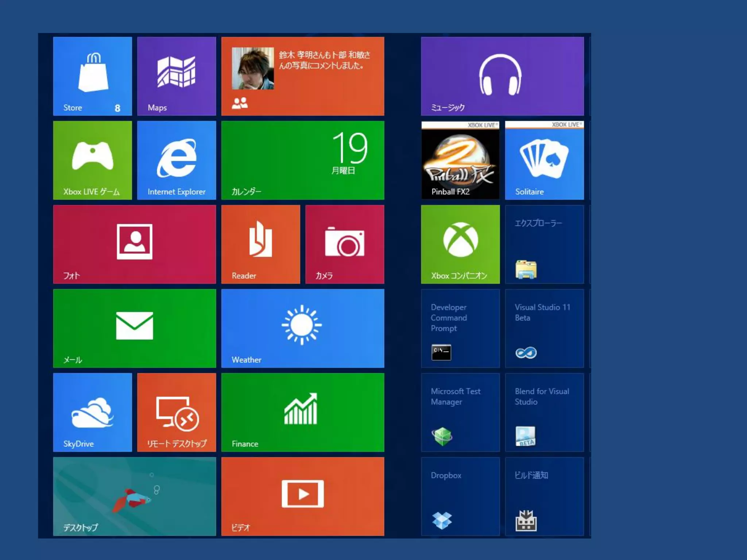Switch to the デスクトップ desktop tile

(134, 496)
